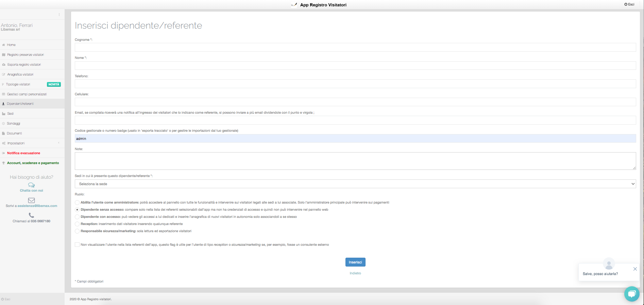Image resolution: width=644 pixels, height=305 pixels.
Task: Open Registro presenze visitatori menu item
Action: [x=32, y=55]
